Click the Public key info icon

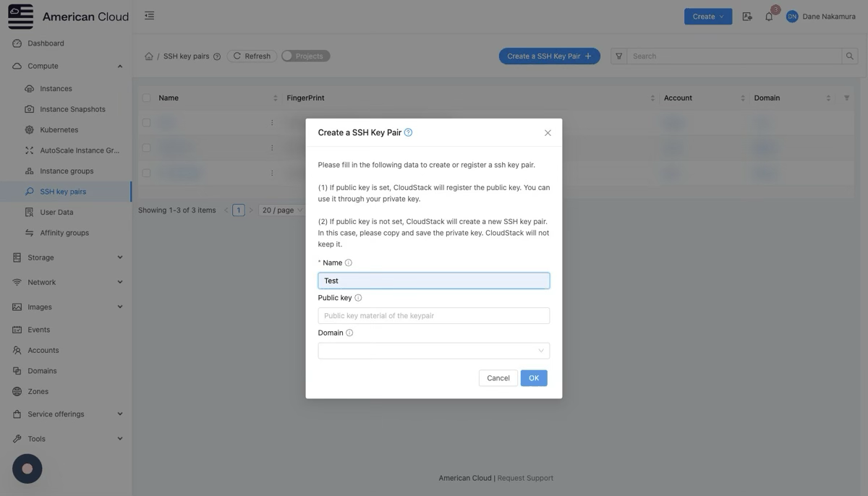click(358, 298)
